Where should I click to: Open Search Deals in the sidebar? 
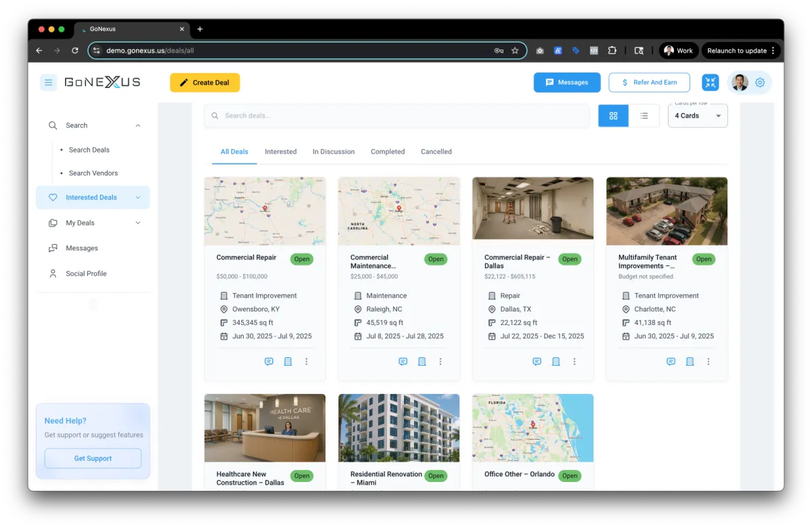point(89,150)
